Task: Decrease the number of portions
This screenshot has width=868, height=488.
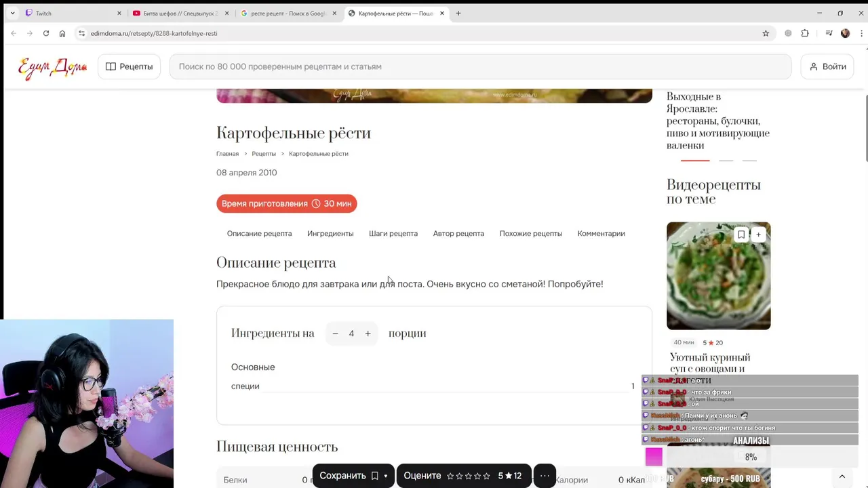Action: tap(335, 333)
